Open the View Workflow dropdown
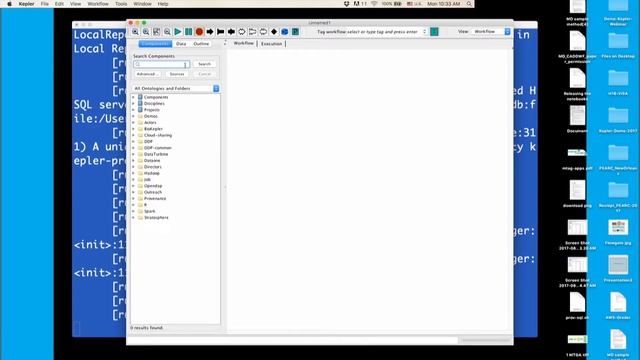This screenshot has width=640, height=360. click(491, 31)
